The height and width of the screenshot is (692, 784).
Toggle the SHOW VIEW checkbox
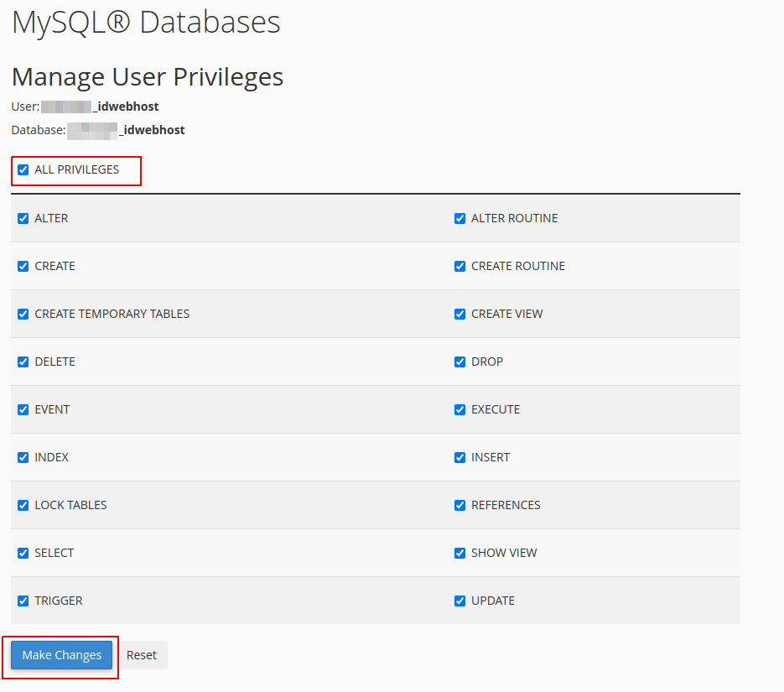(460, 553)
